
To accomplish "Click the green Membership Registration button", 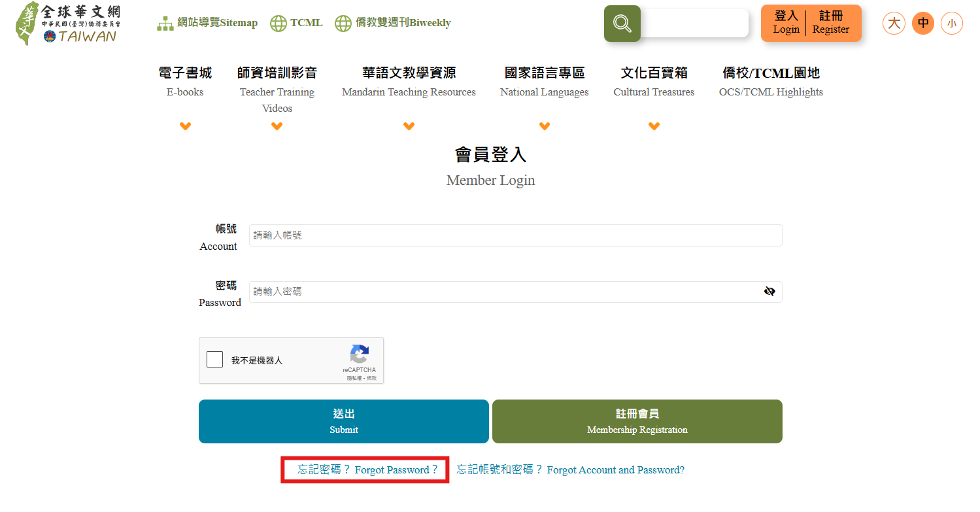I will click(x=637, y=421).
